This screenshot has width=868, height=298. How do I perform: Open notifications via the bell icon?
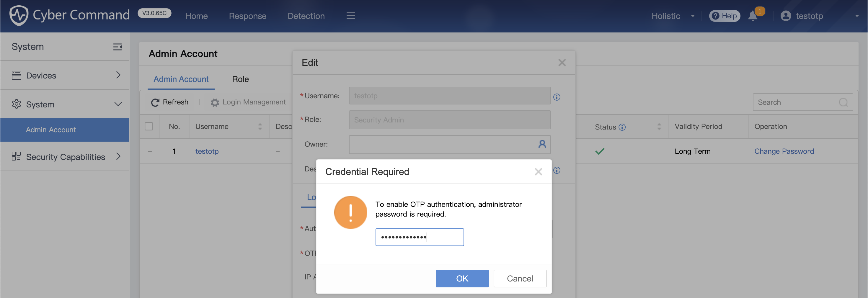(753, 15)
